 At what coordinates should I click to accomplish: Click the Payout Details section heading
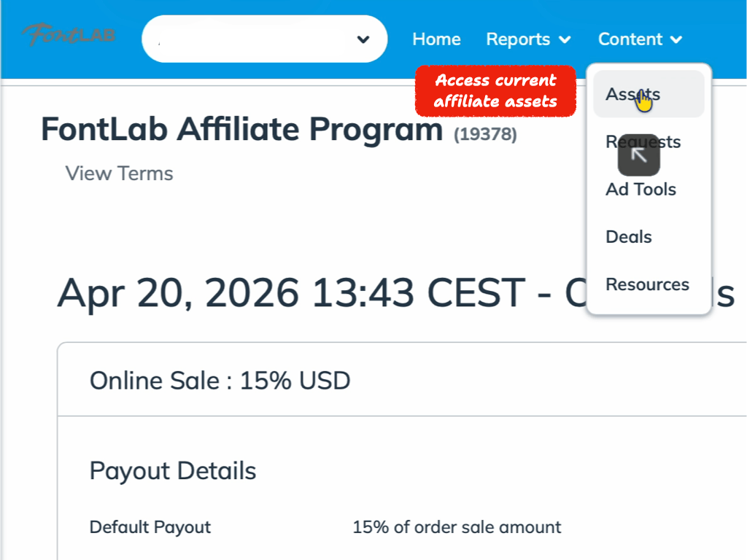coord(172,470)
